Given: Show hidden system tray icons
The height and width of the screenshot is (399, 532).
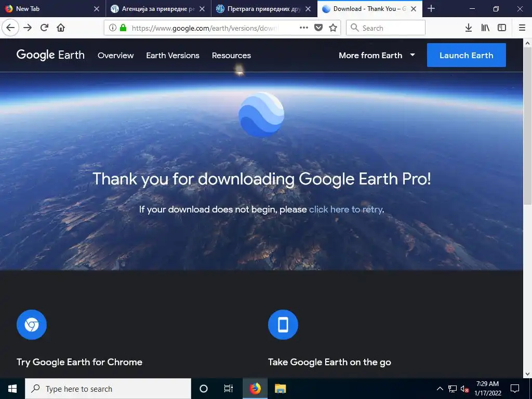Looking at the screenshot, I should click(440, 389).
